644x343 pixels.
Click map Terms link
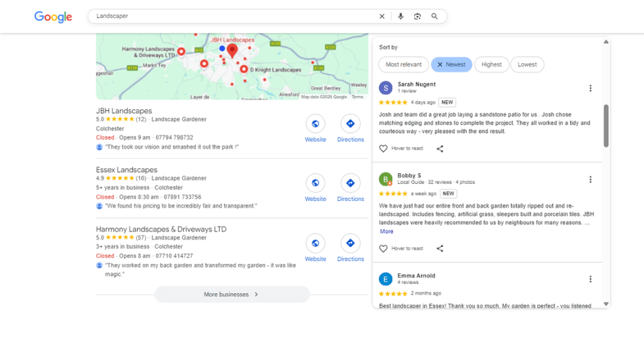click(357, 97)
